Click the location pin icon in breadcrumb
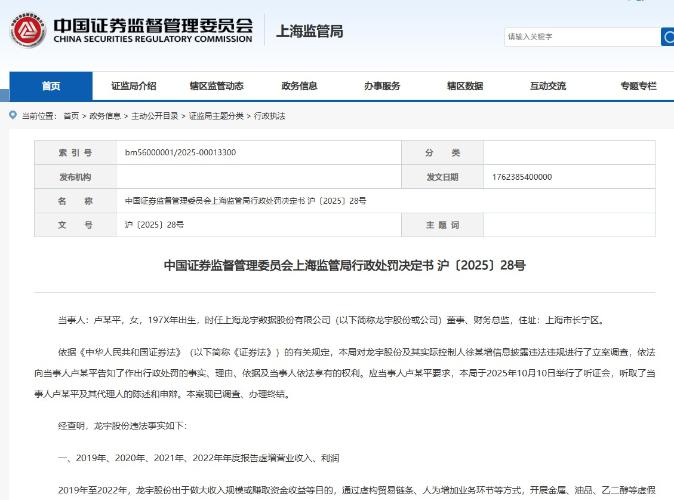 click(13, 115)
